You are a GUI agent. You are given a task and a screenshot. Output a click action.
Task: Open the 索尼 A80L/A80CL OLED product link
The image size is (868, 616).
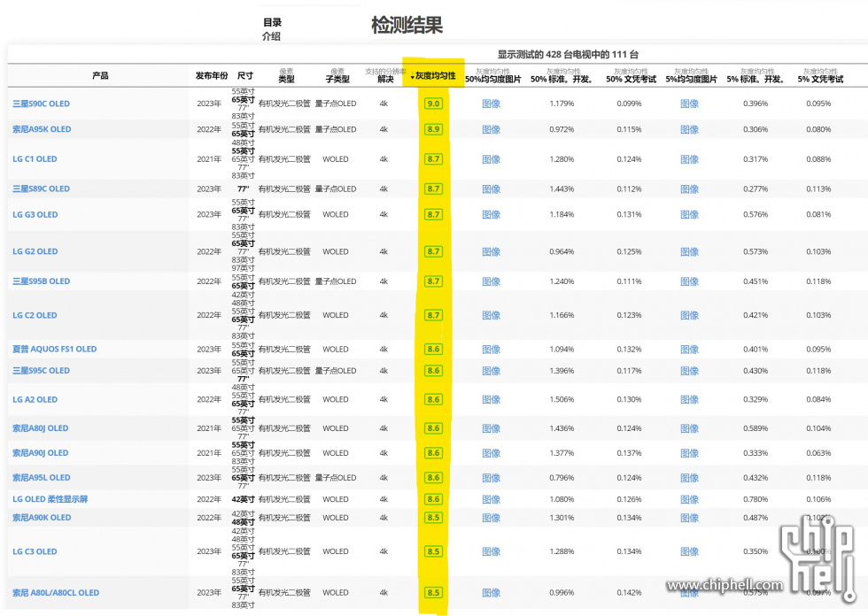tap(56, 593)
